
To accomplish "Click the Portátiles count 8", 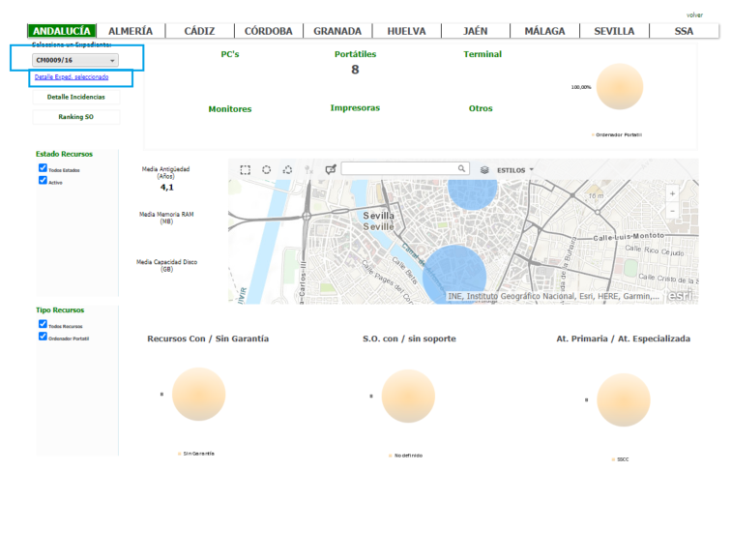I will [x=355, y=70].
